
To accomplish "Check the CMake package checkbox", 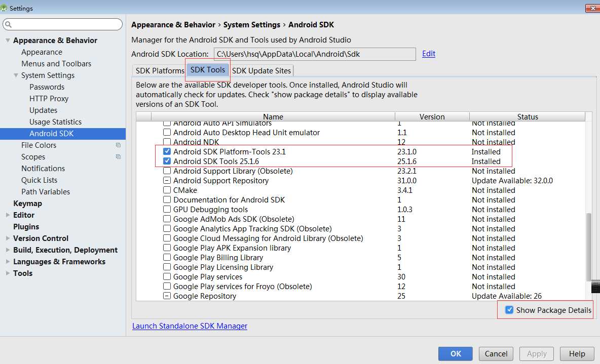I will (167, 190).
